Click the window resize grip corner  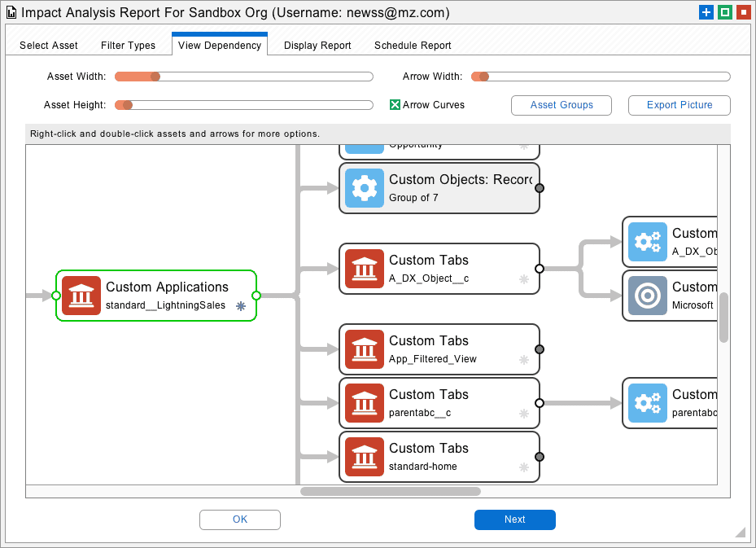tap(741, 532)
